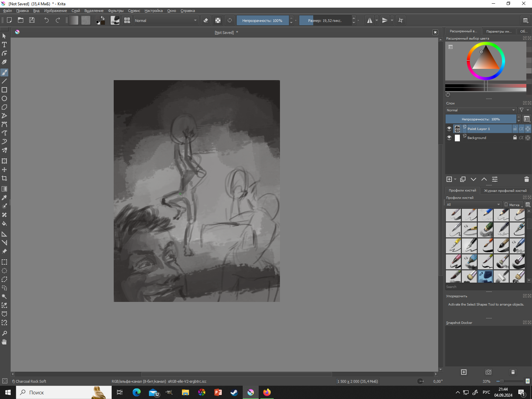Delete layer with trash icon
This screenshot has width=532, height=399.
pos(526,179)
